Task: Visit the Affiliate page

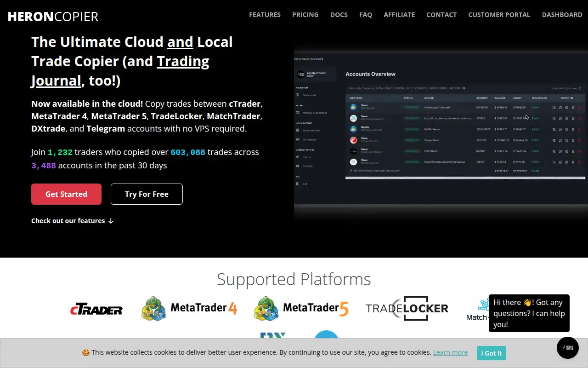Action: pos(399,15)
